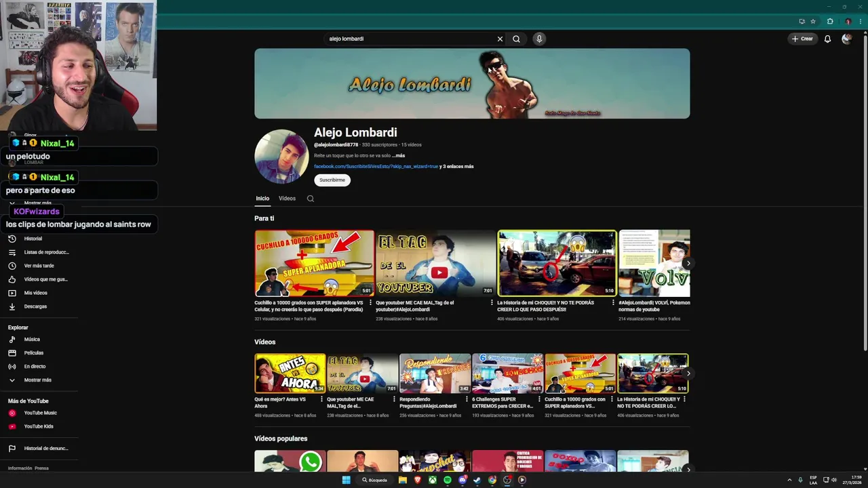
Task: Expand channel description with …más
Action: pos(398,155)
